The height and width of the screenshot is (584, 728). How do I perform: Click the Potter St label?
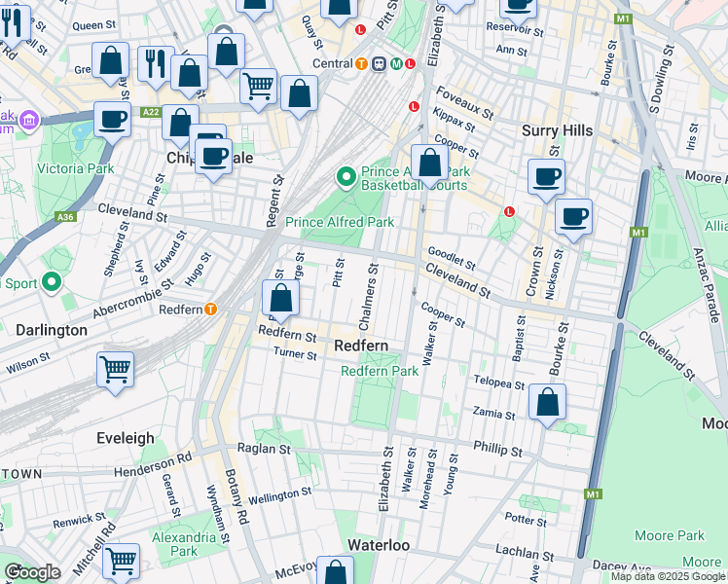(x=526, y=520)
